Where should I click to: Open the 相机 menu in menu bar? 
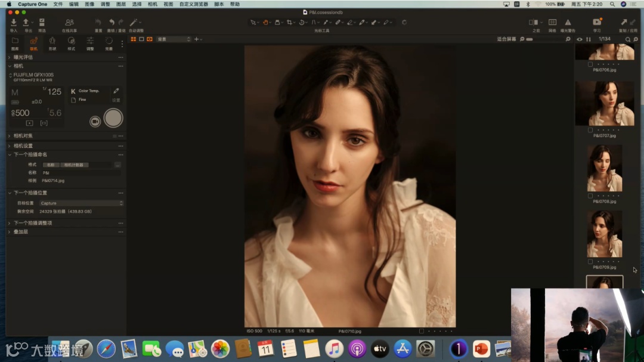153,4
